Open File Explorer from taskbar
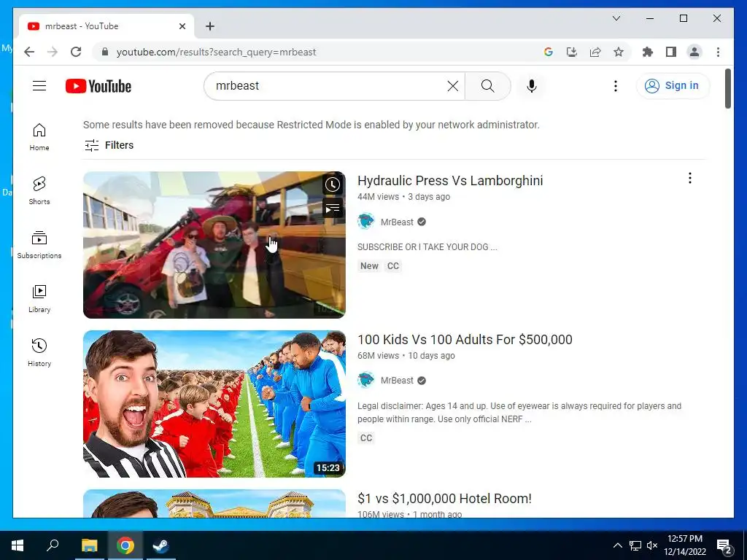747x560 pixels. (x=89, y=545)
